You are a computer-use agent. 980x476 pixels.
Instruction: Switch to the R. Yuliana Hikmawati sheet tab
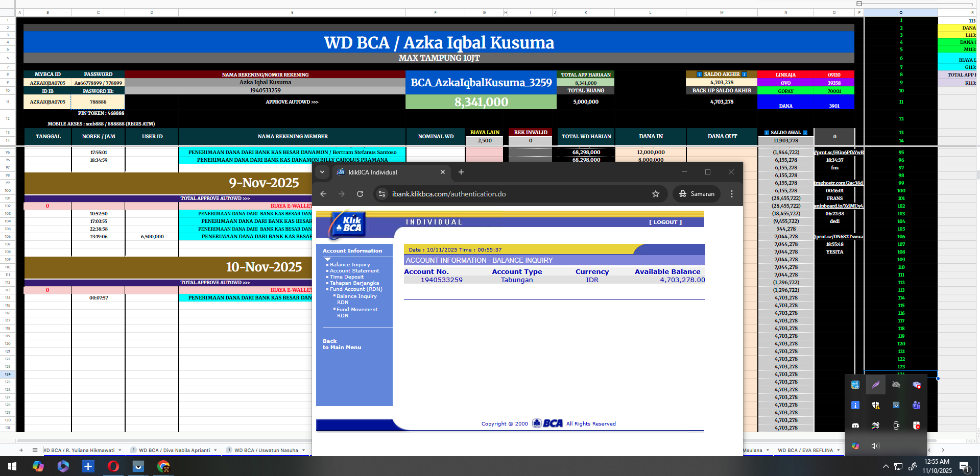click(x=79, y=450)
